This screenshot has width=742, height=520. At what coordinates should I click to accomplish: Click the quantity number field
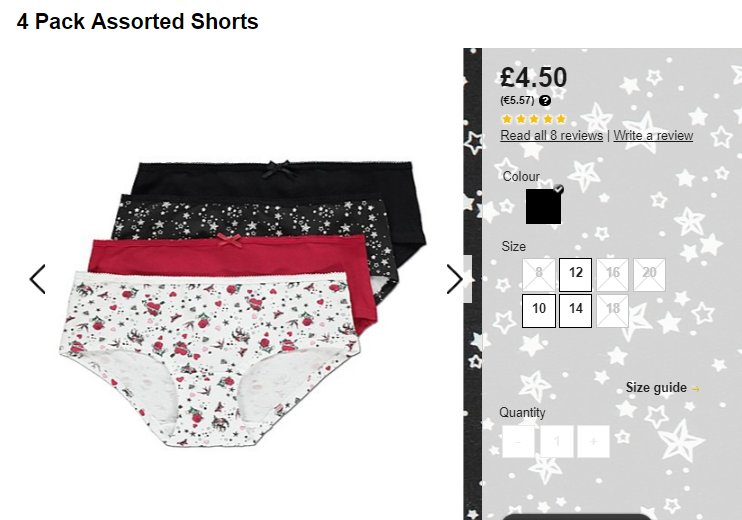556,441
